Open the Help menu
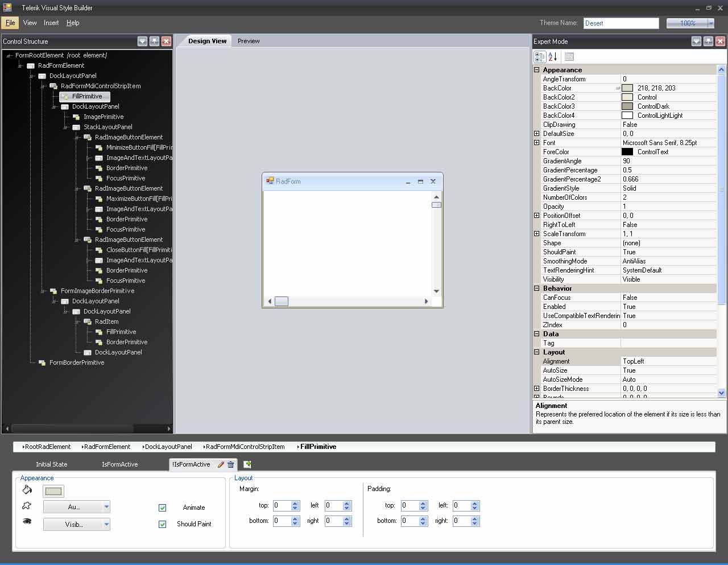Screen dimensions: 728x565 73,23
